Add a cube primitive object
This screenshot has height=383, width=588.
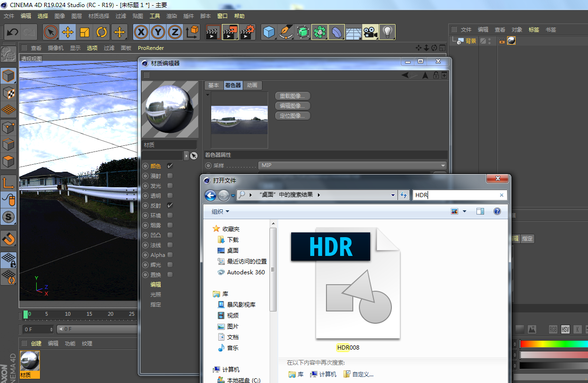[x=269, y=32]
